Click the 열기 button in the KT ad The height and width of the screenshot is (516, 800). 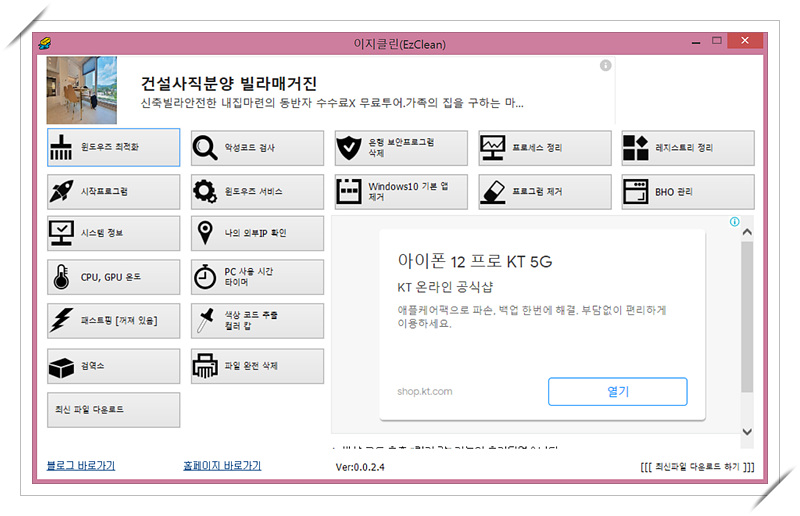(617, 392)
